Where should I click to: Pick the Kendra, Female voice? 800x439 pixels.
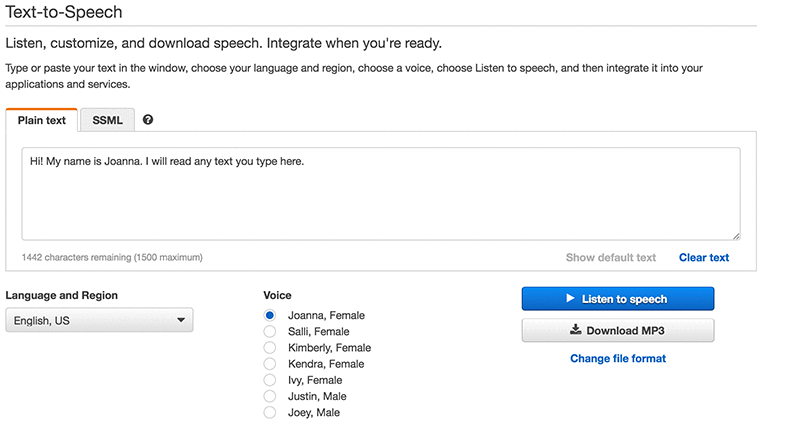click(270, 364)
